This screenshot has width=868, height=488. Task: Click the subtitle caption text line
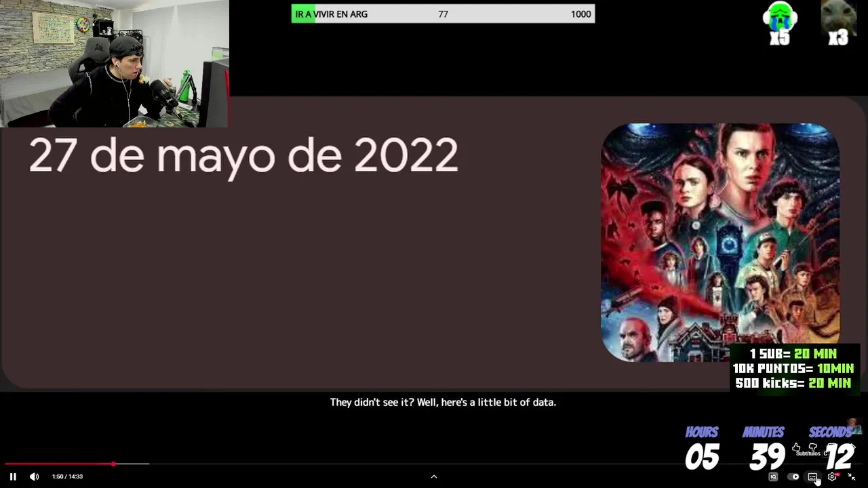pyautogui.click(x=443, y=402)
